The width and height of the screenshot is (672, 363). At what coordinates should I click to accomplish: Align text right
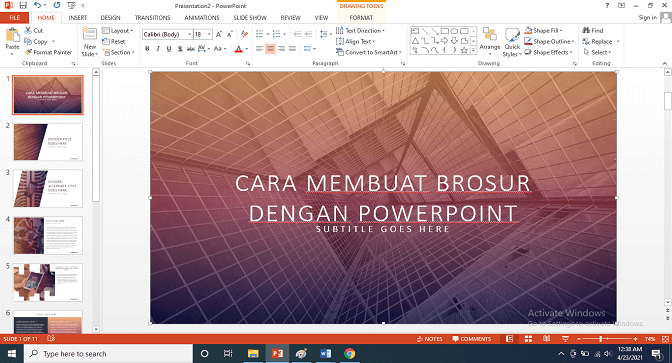pos(282,48)
